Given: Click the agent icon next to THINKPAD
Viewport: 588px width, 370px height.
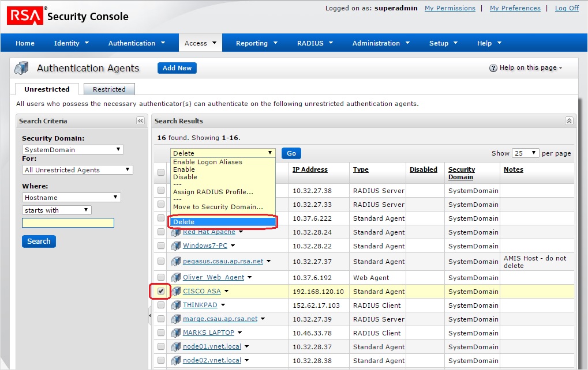Looking at the screenshot, I should (x=176, y=305).
